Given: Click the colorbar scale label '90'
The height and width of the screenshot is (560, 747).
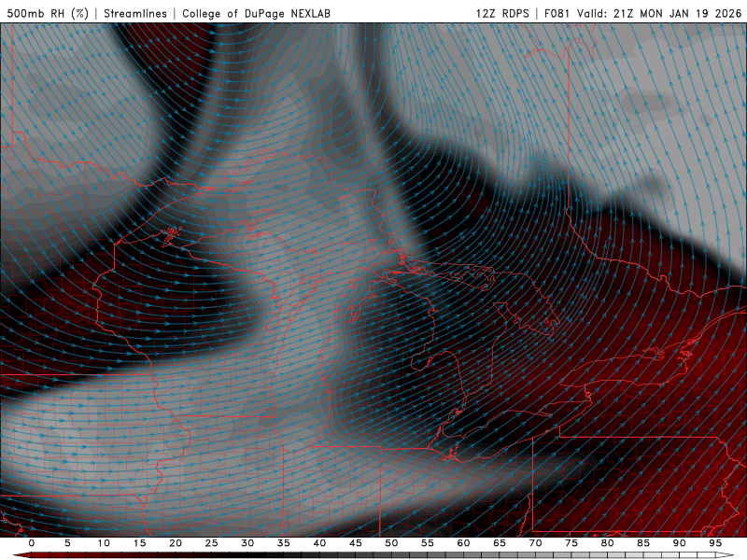Looking at the screenshot, I should [679, 543].
